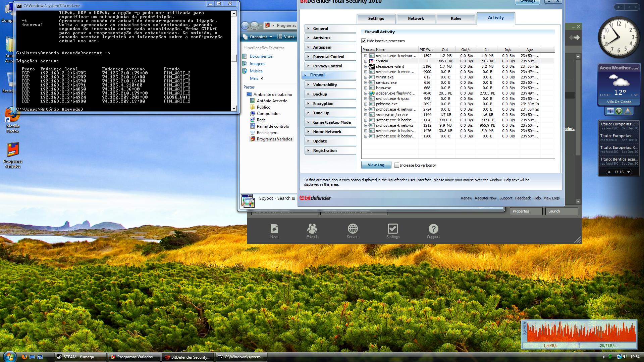Enable Increase log verbosity checkbox
Image resolution: width=644 pixels, height=362 pixels.
(396, 165)
